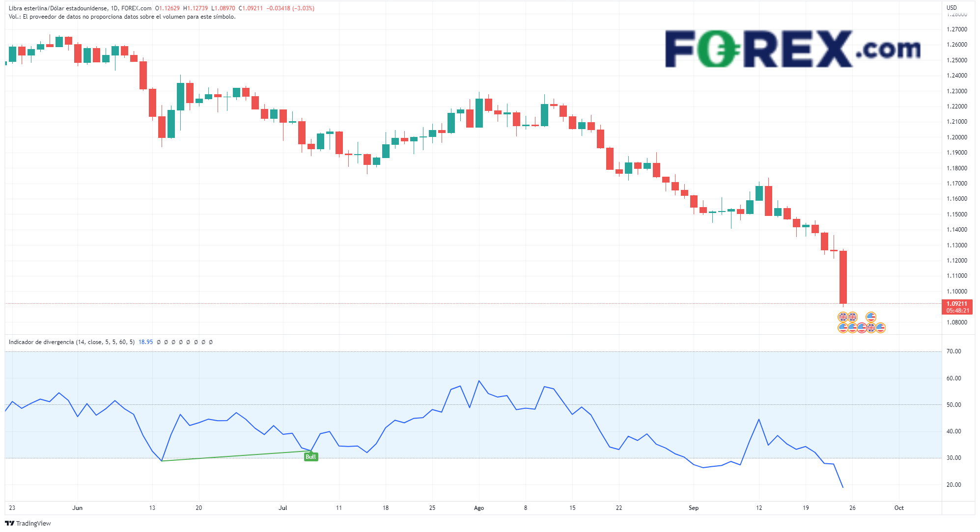Click the USD currency label on price axis
This screenshot has width=980, height=532.
[952, 7]
